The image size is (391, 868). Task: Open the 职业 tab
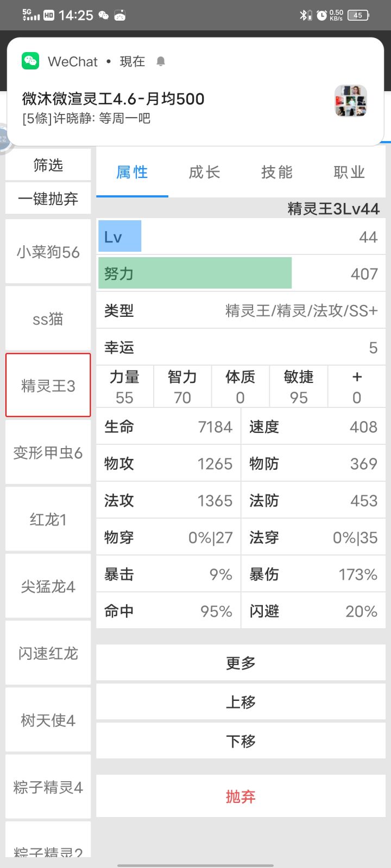(349, 173)
